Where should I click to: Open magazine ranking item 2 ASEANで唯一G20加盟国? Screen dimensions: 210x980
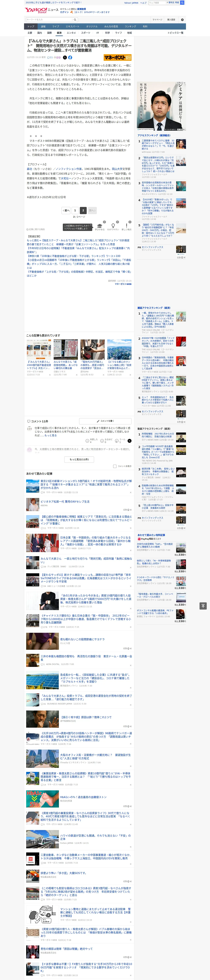158,342
